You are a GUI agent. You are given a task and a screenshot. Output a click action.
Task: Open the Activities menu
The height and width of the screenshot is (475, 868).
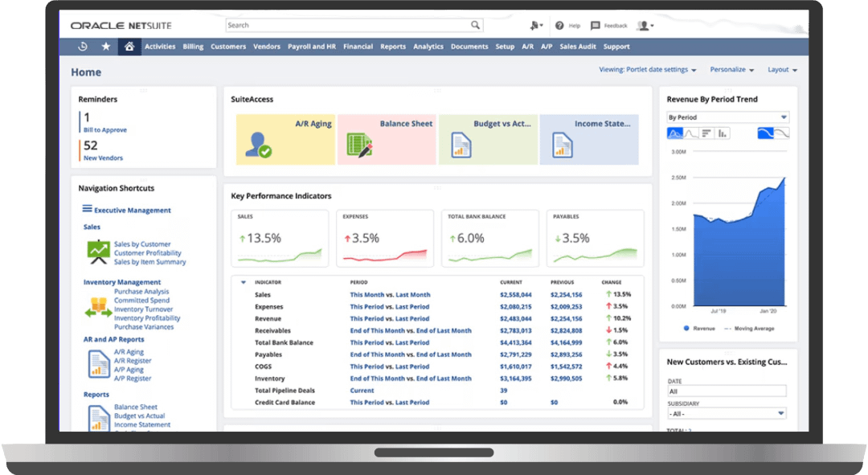pyautogui.click(x=160, y=47)
